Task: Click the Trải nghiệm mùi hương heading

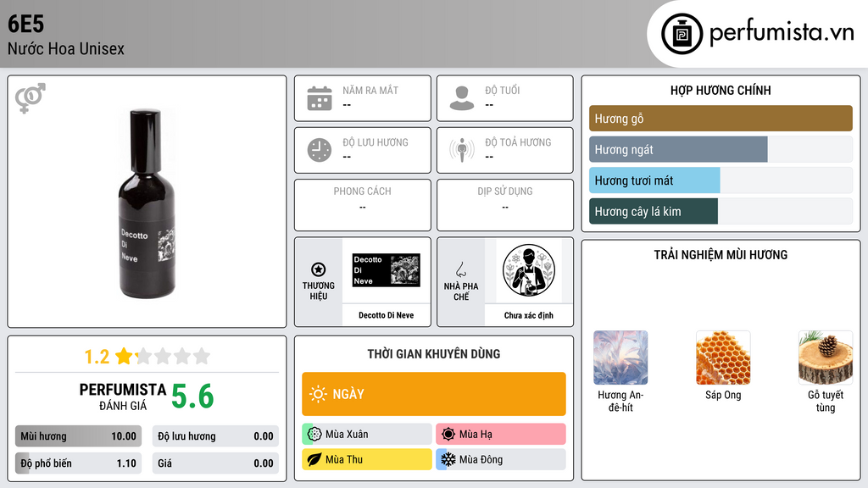Action: (x=721, y=254)
